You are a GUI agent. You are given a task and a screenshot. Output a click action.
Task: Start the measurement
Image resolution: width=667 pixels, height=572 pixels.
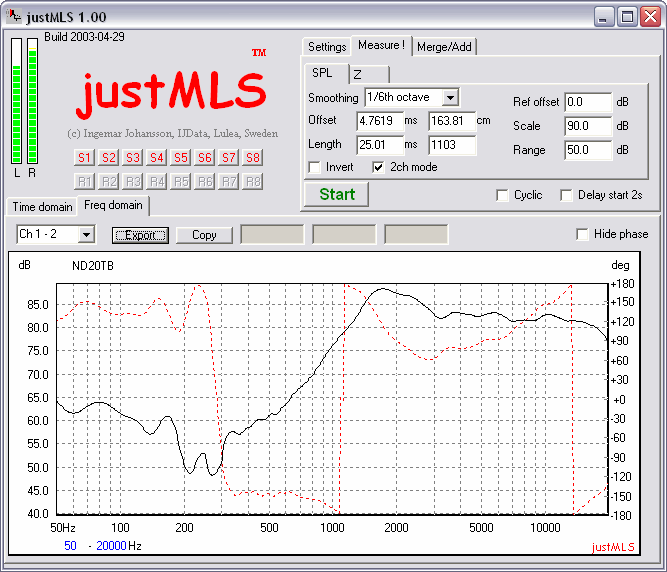pos(336,194)
